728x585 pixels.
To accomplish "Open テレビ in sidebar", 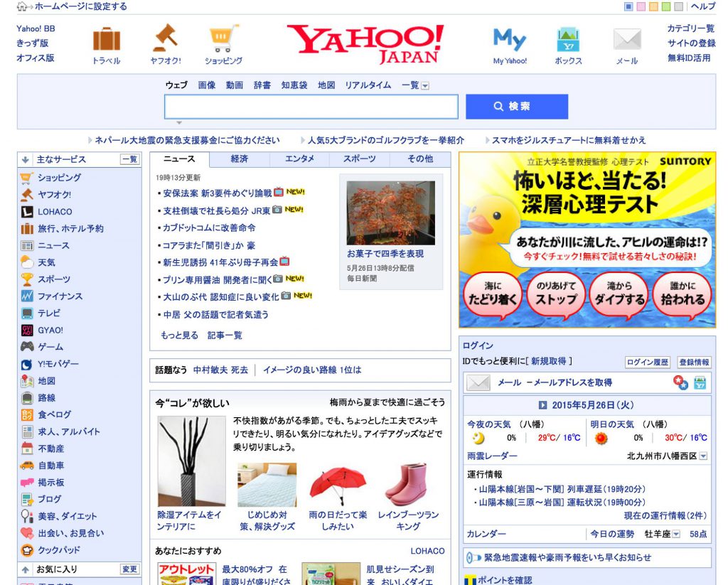I will (x=49, y=313).
